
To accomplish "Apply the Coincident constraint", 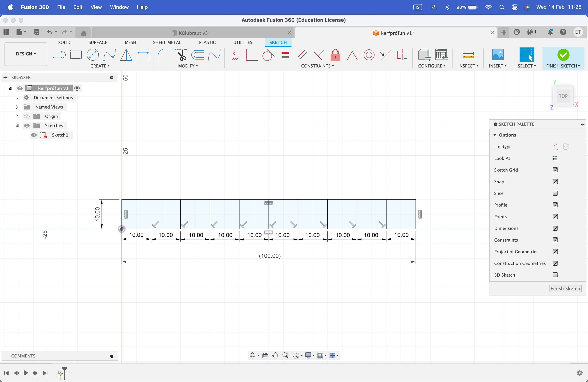I will (x=252, y=55).
